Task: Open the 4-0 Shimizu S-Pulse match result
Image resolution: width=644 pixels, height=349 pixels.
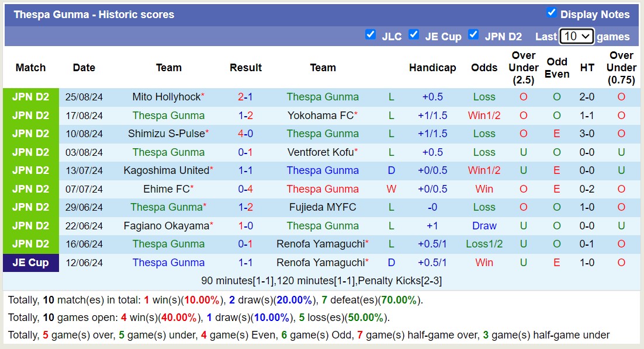Action: [245, 134]
